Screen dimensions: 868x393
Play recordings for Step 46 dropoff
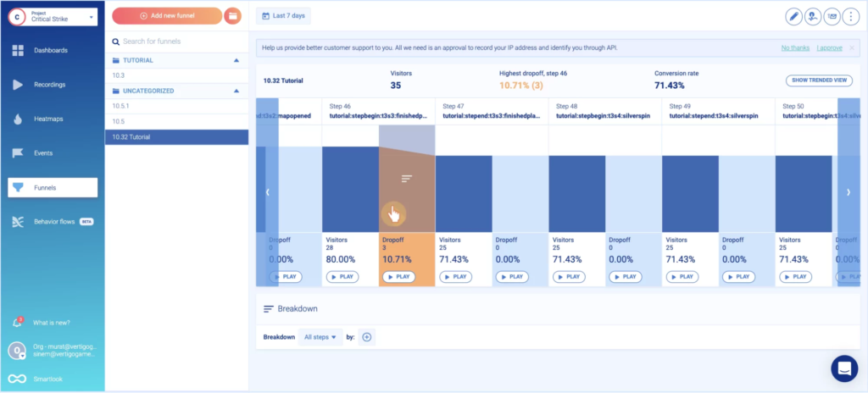tap(398, 277)
